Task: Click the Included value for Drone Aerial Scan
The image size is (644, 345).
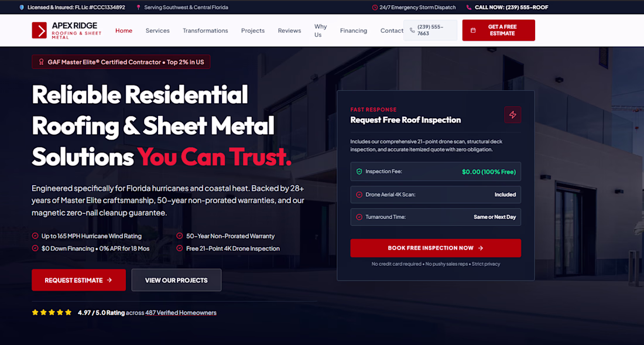Action: pos(505,194)
